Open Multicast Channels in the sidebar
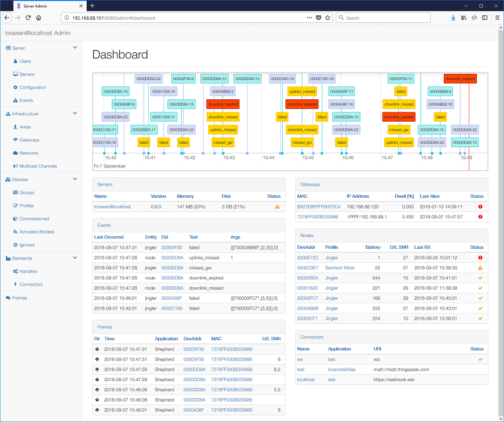Image resolution: width=504 pixels, height=422 pixels. point(38,166)
